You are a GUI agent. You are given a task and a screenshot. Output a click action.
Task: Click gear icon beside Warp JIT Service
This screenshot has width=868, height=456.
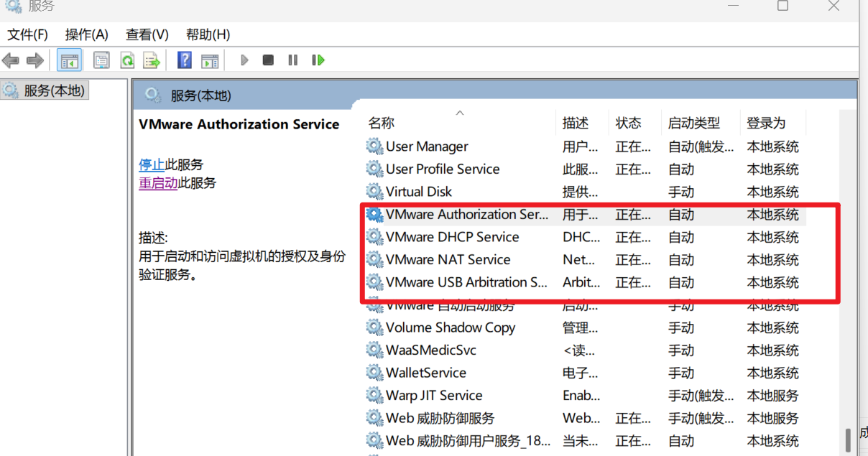click(x=374, y=396)
